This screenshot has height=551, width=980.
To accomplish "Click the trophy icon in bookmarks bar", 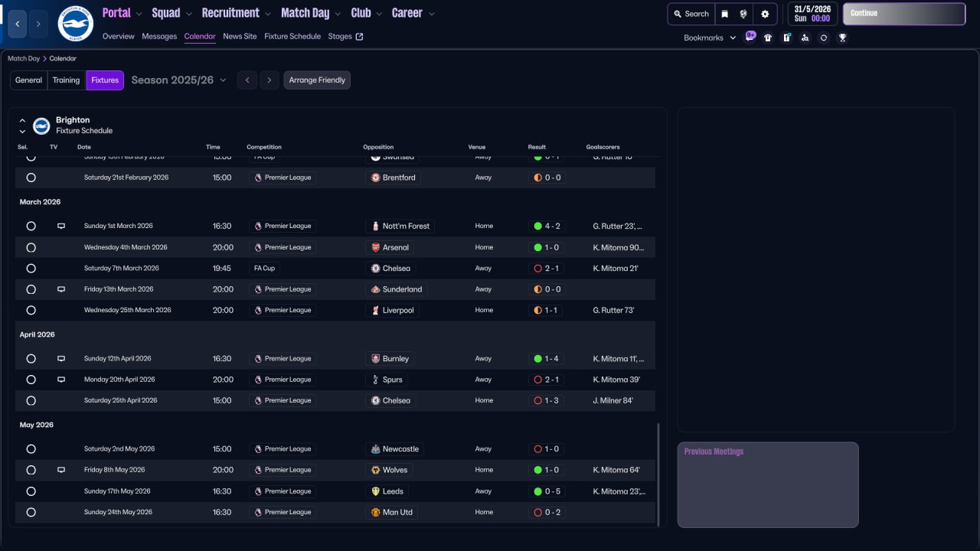I will 842,37.
